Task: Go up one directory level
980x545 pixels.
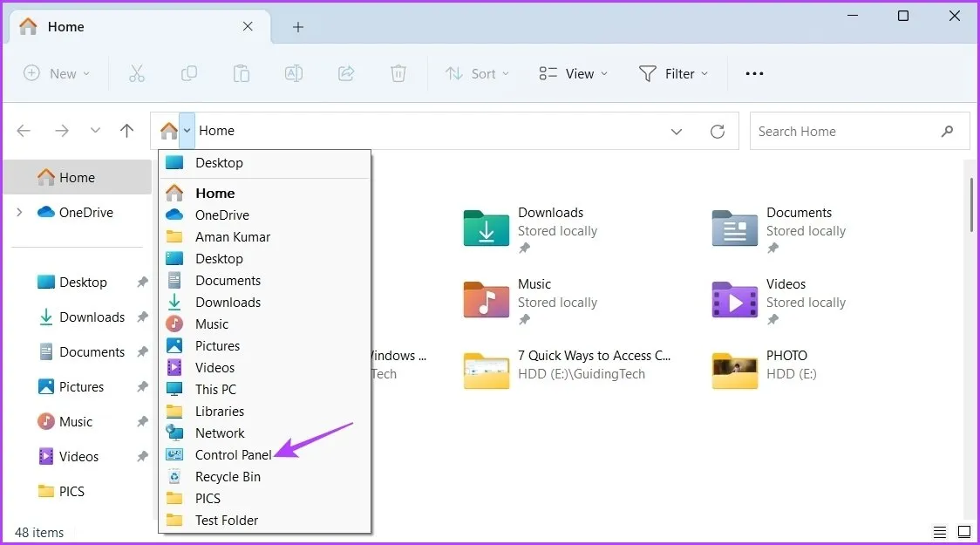Action: point(127,131)
